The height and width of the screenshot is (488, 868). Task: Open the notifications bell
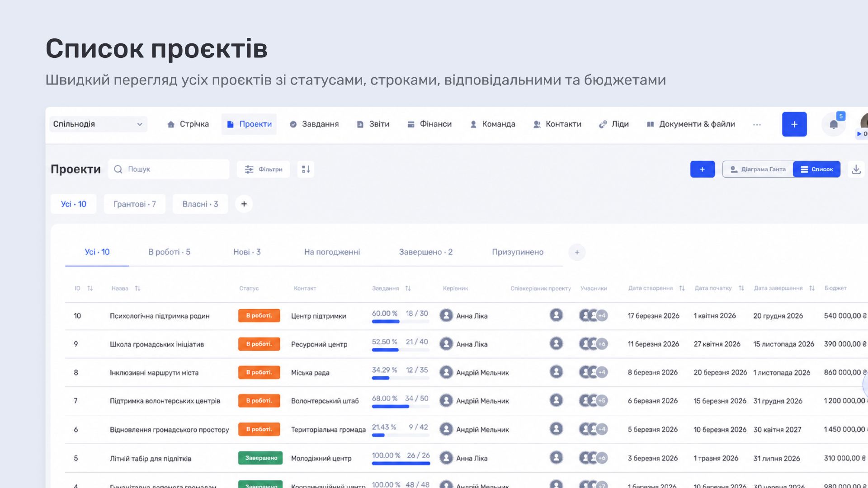pyautogui.click(x=834, y=125)
